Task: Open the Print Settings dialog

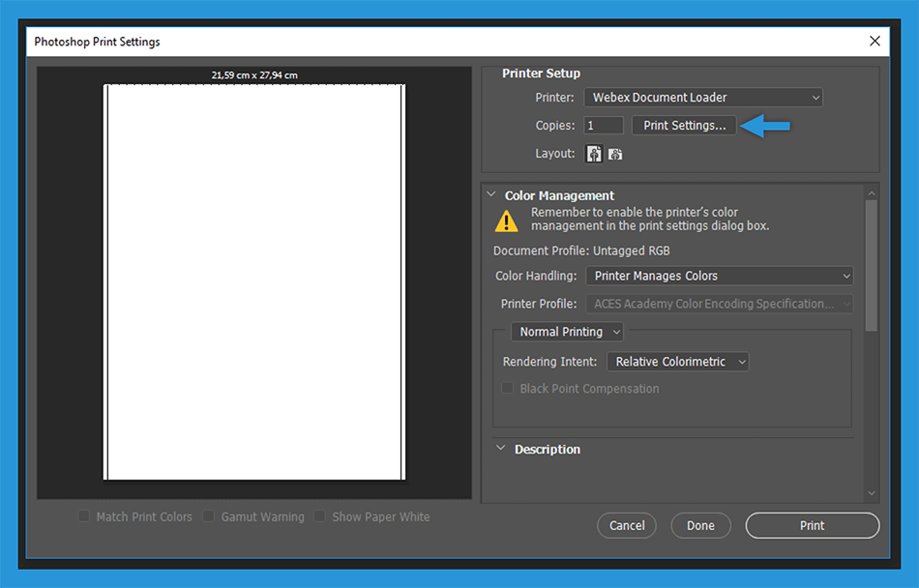Action: [x=684, y=125]
